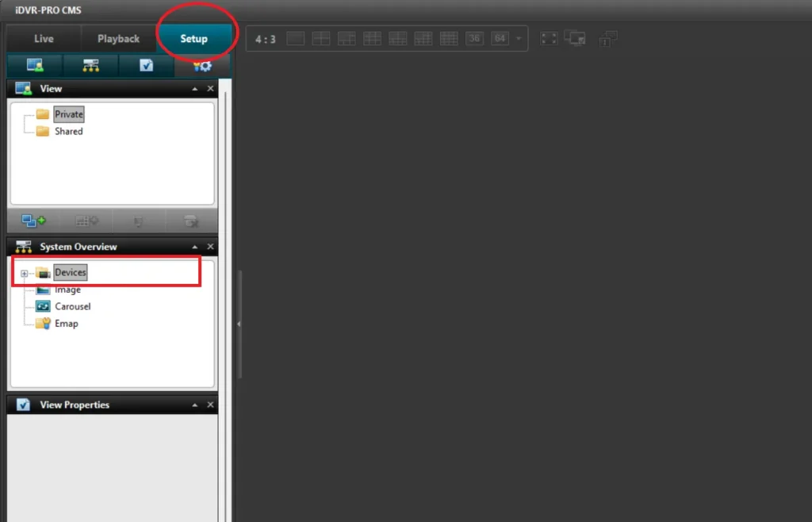This screenshot has width=812, height=522.
Task: Select the single-screen layout icon
Action: click(294, 38)
